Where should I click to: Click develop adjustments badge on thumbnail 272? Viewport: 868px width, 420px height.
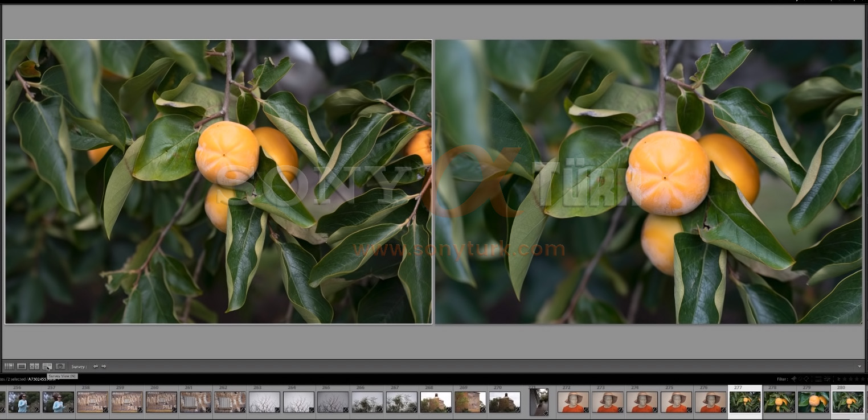(x=586, y=410)
